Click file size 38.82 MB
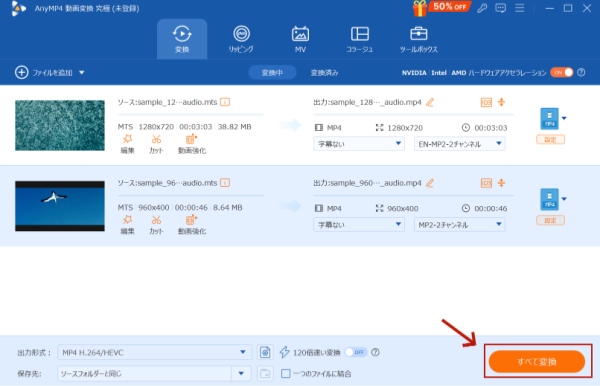This screenshot has height=386, width=600. (x=234, y=127)
